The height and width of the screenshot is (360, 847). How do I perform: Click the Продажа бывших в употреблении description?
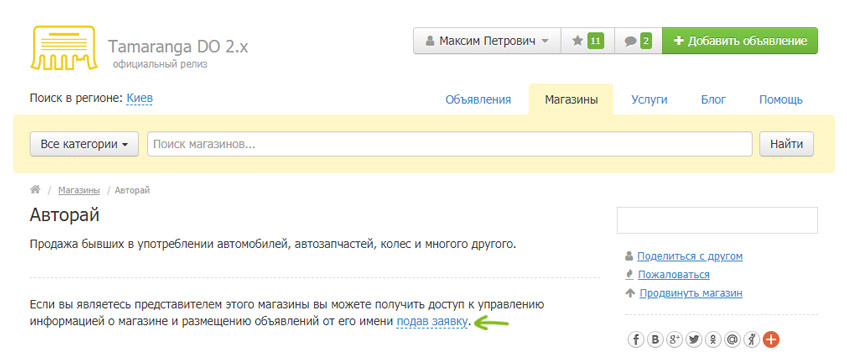pyautogui.click(x=273, y=243)
